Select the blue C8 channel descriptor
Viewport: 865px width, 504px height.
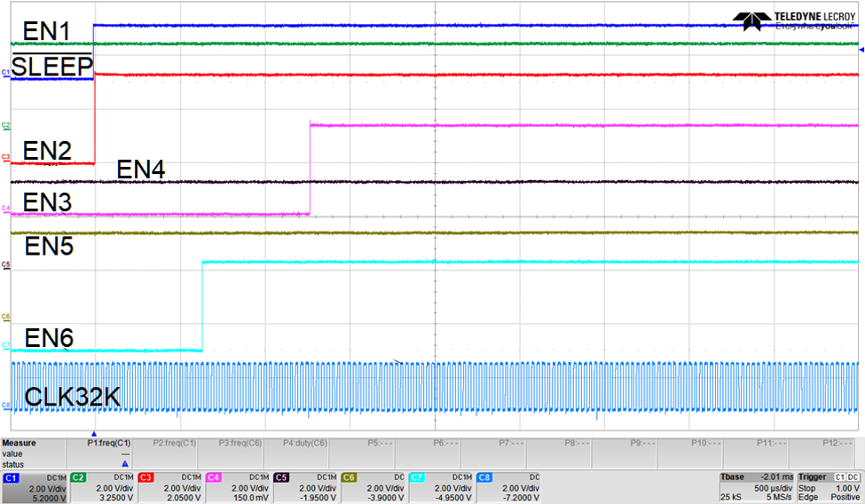pos(507,487)
